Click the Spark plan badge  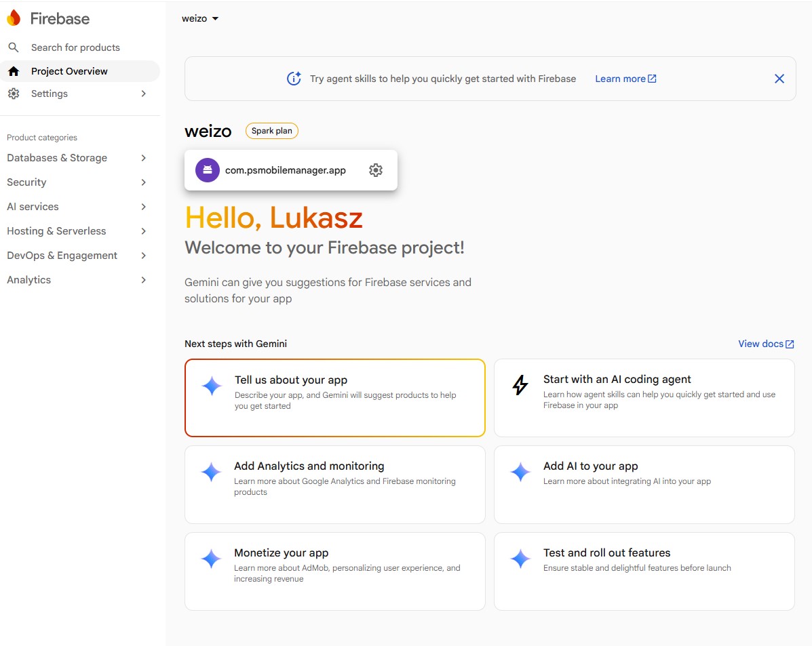point(272,131)
